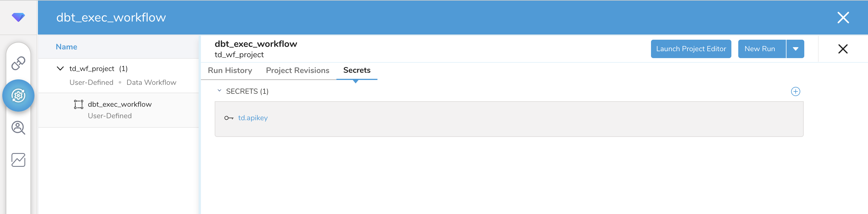
Task: Close the workflow detail panel
Action: (x=842, y=49)
